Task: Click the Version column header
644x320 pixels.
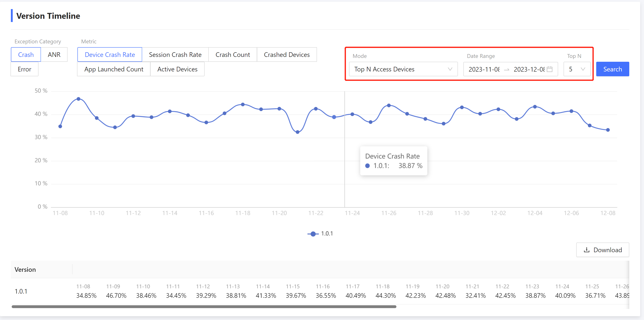Action: click(x=25, y=270)
